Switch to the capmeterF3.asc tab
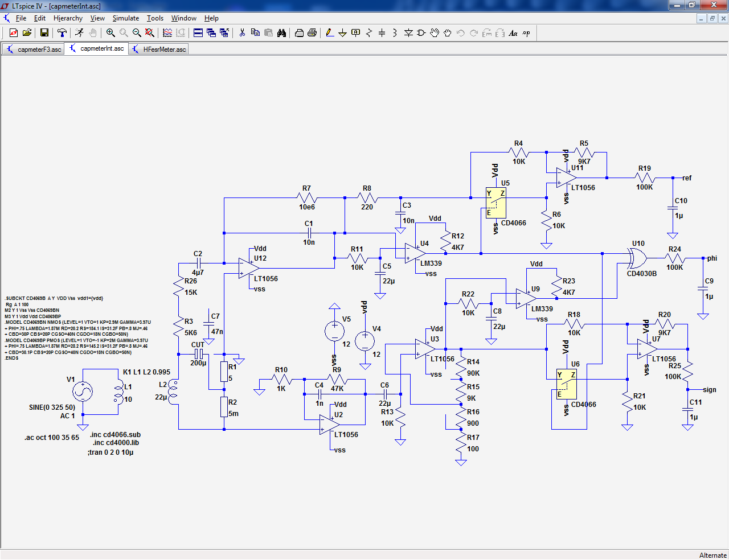Screen dimensions: 729x560 click(34, 50)
